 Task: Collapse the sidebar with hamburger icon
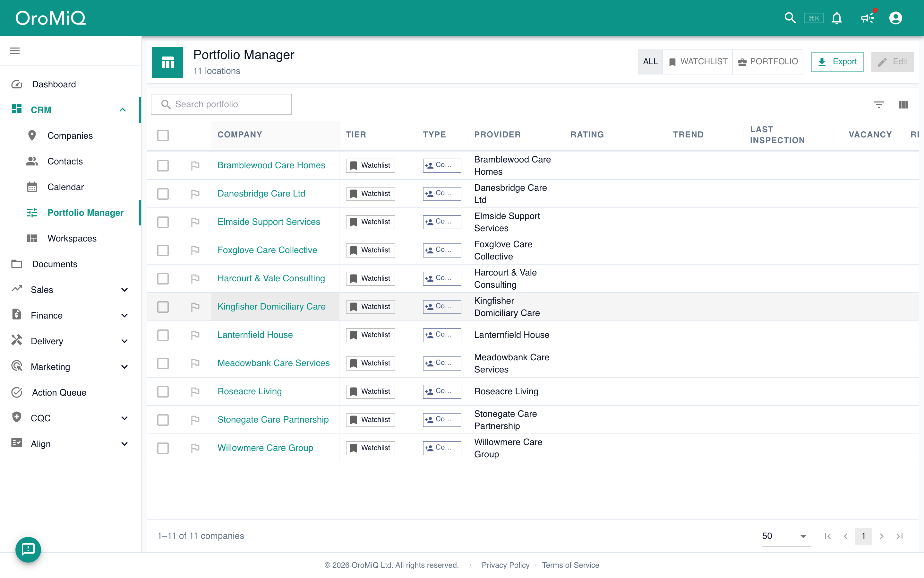tap(15, 51)
